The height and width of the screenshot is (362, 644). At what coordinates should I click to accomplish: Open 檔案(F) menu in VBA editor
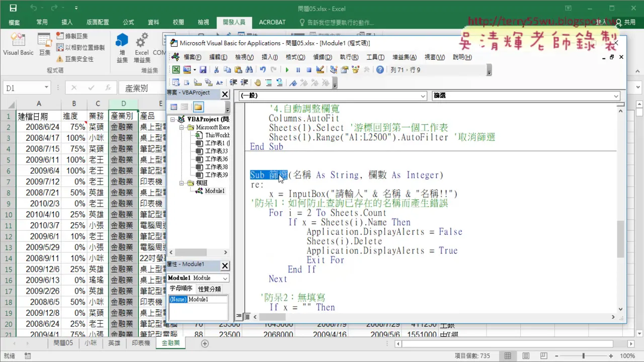(x=192, y=57)
